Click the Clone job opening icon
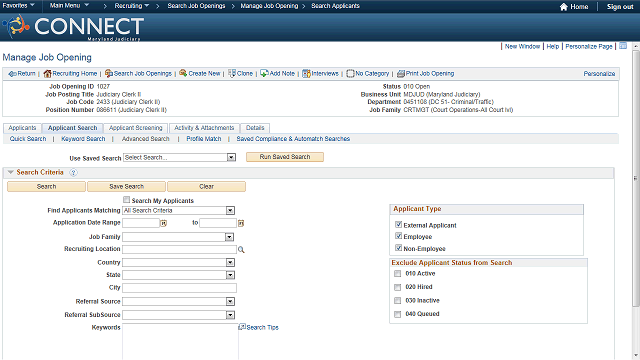 point(231,73)
